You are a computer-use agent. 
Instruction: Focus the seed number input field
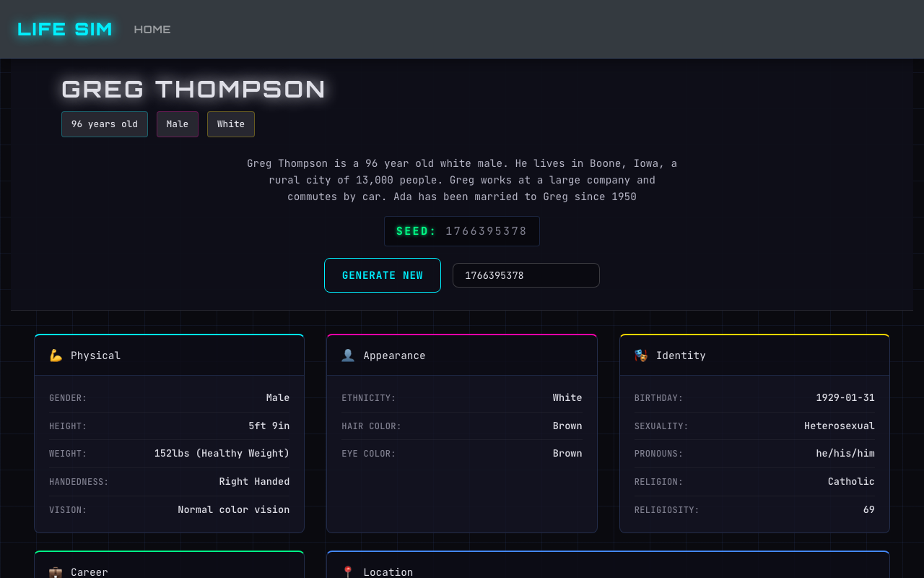pos(526,275)
